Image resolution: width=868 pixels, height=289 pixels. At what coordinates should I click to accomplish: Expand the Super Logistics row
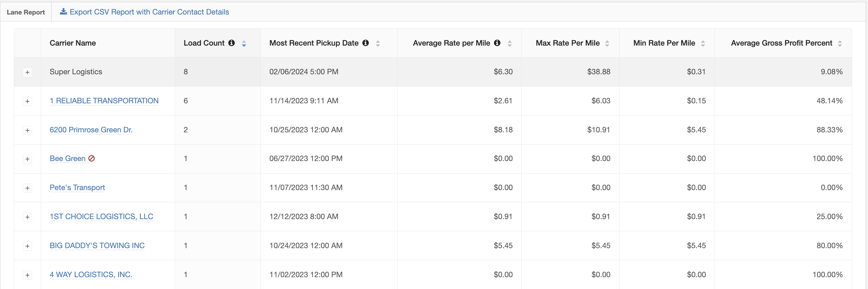27,72
